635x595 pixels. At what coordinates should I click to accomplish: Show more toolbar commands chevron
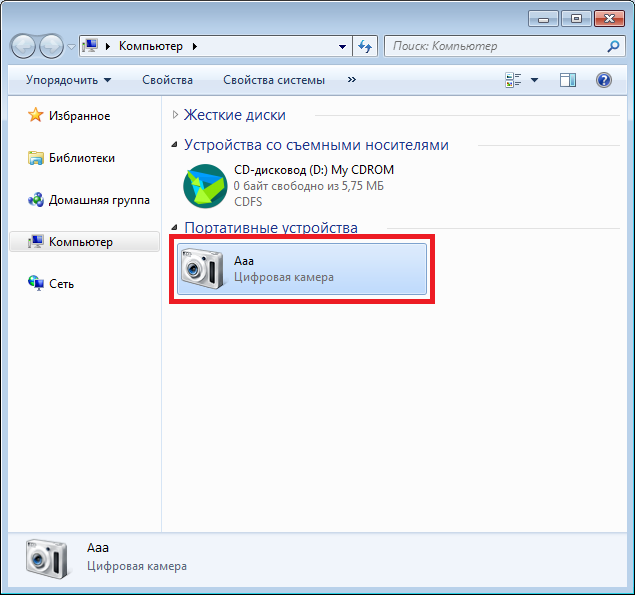(352, 79)
